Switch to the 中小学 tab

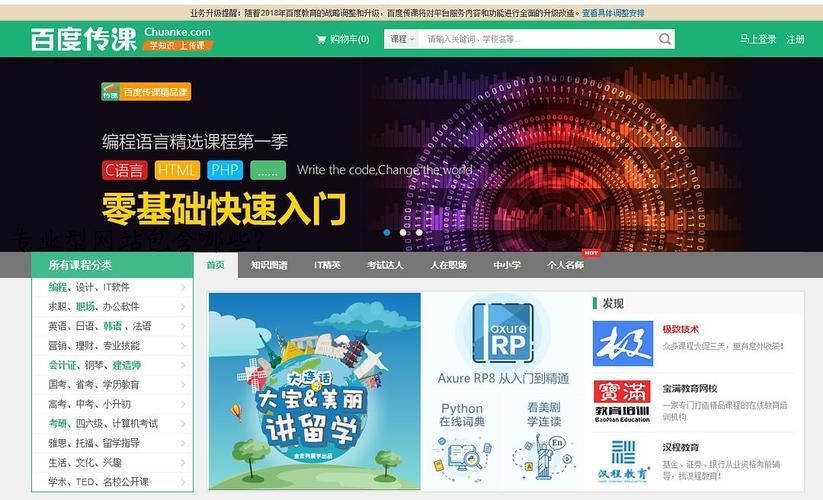(507, 265)
